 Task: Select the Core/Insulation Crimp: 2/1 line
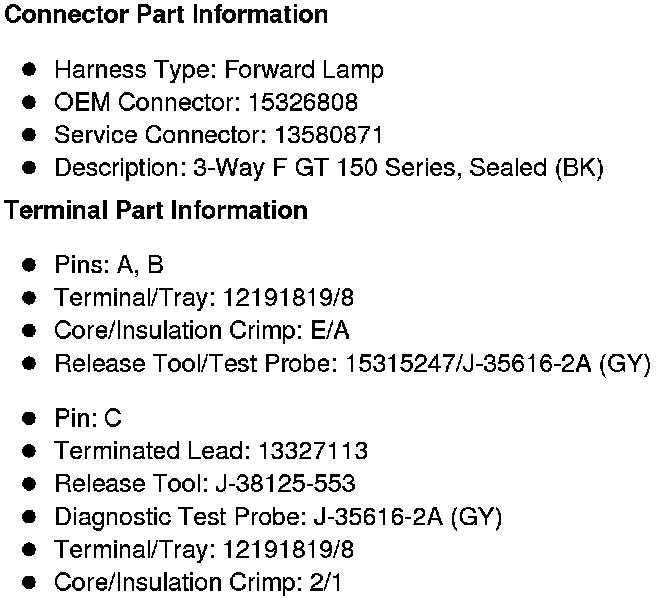[x=197, y=582]
